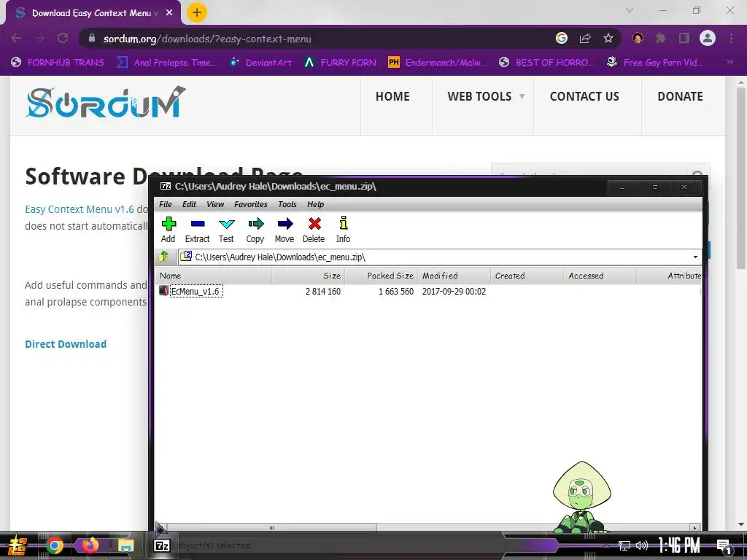The height and width of the screenshot is (560, 747).
Task: Click the right arrow of 7-Zip horizontal scrollbar
Action: (x=695, y=528)
